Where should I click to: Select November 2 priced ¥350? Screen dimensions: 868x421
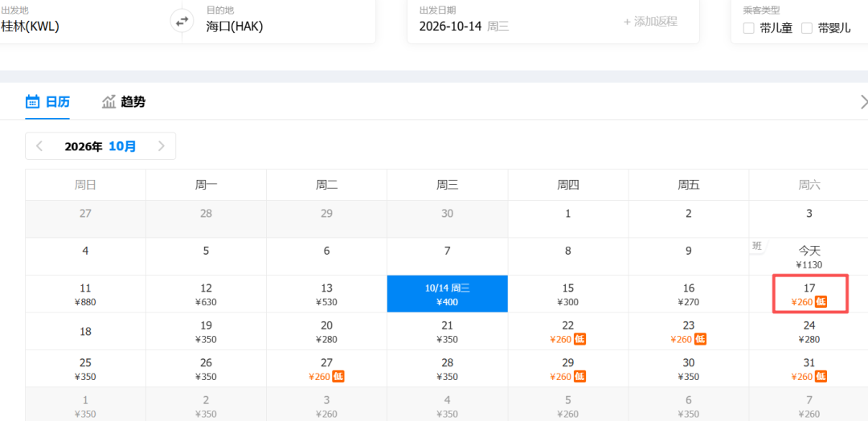tap(206, 404)
